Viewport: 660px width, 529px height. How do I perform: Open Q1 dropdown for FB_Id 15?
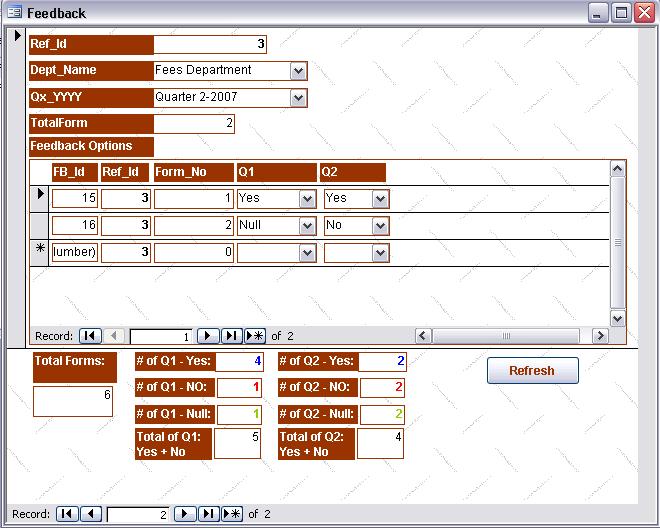click(x=307, y=199)
